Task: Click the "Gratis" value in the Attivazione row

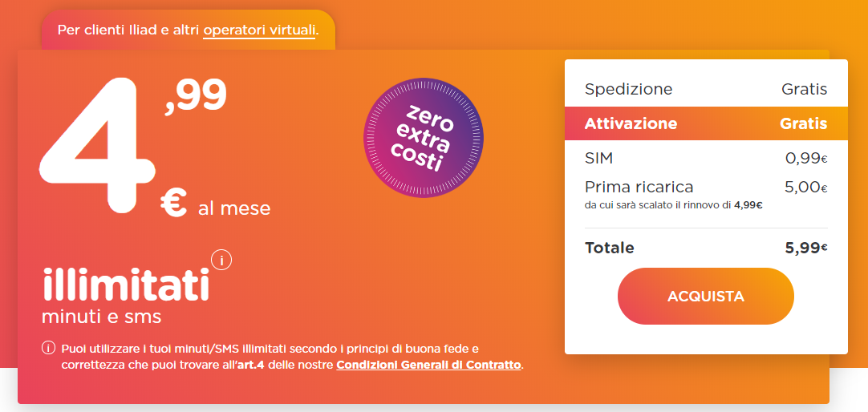Action: pos(803,123)
